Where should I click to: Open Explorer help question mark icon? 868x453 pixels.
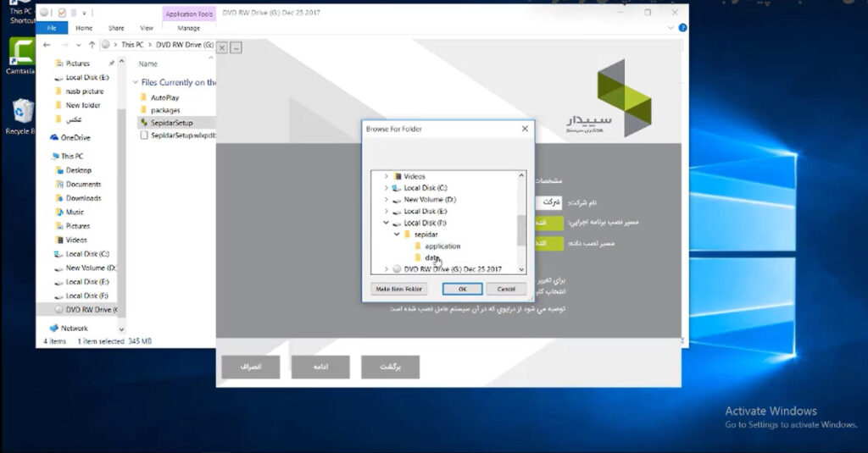pyautogui.click(x=682, y=28)
